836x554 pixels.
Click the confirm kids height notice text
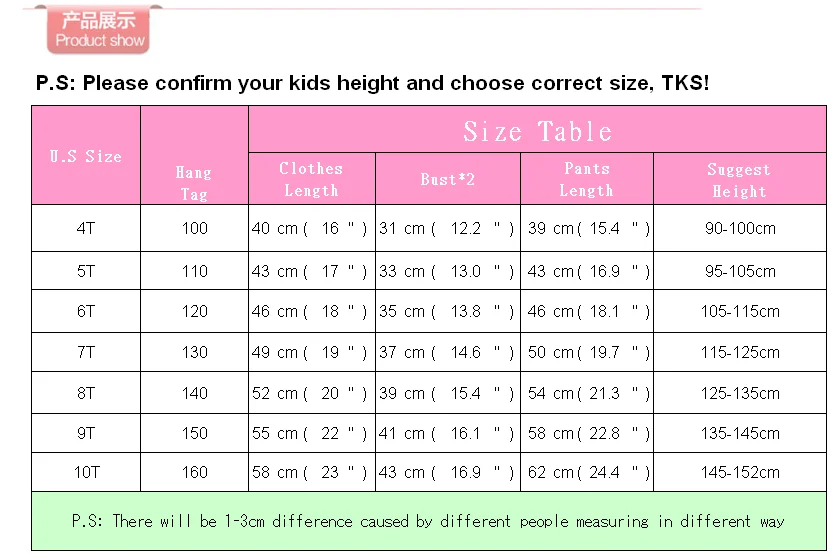[372, 83]
